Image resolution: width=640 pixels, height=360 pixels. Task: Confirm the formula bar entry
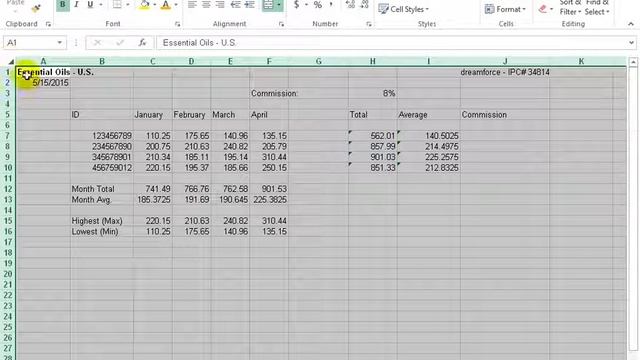point(120,42)
